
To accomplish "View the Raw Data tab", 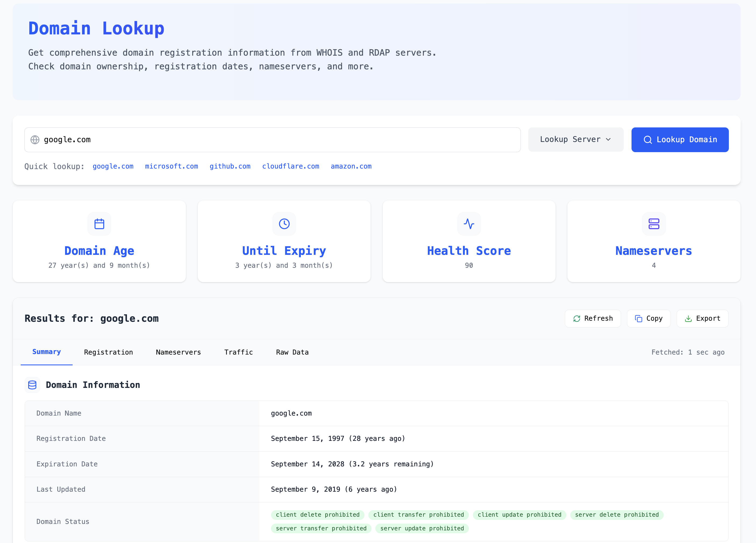I will (x=292, y=352).
